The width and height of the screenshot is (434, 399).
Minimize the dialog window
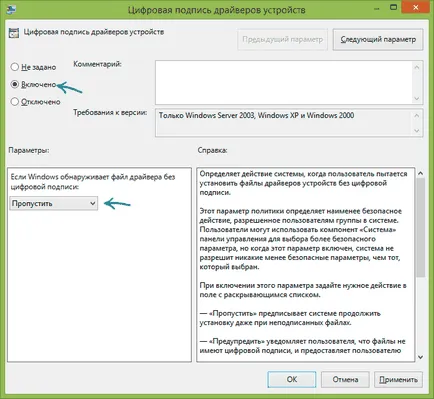pyautogui.click(x=377, y=8)
